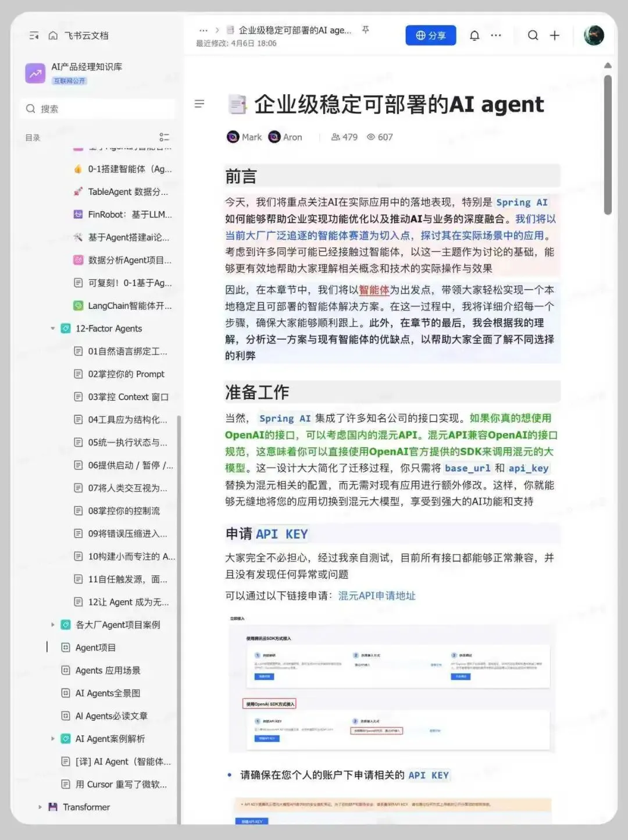Create new document with plus icon

coord(555,35)
